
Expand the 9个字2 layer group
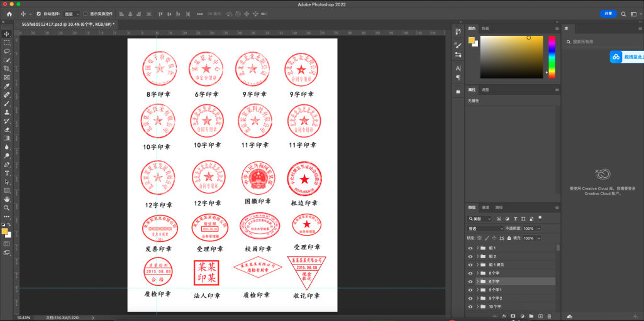click(478, 298)
